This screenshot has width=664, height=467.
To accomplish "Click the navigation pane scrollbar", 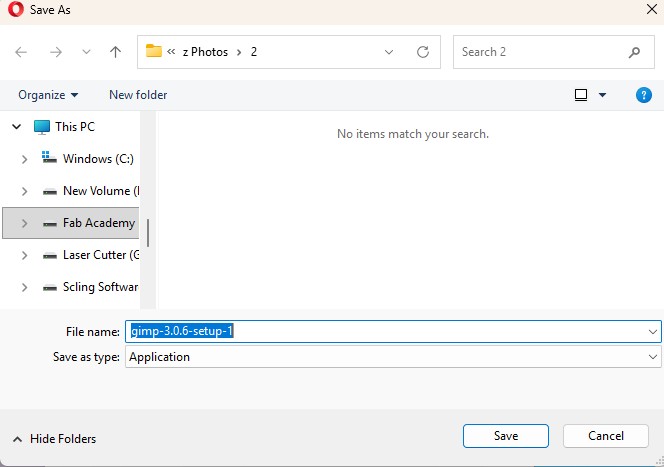I will (x=148, y=232).
